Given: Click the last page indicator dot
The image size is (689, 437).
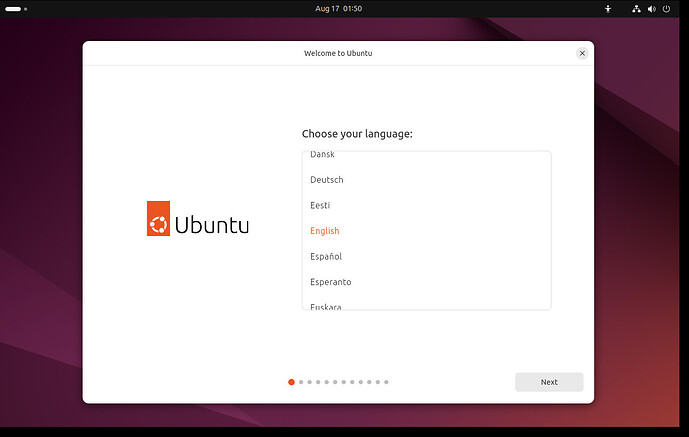Looking at the screenshot, I should pyautogui.click(x=386, y=382).
